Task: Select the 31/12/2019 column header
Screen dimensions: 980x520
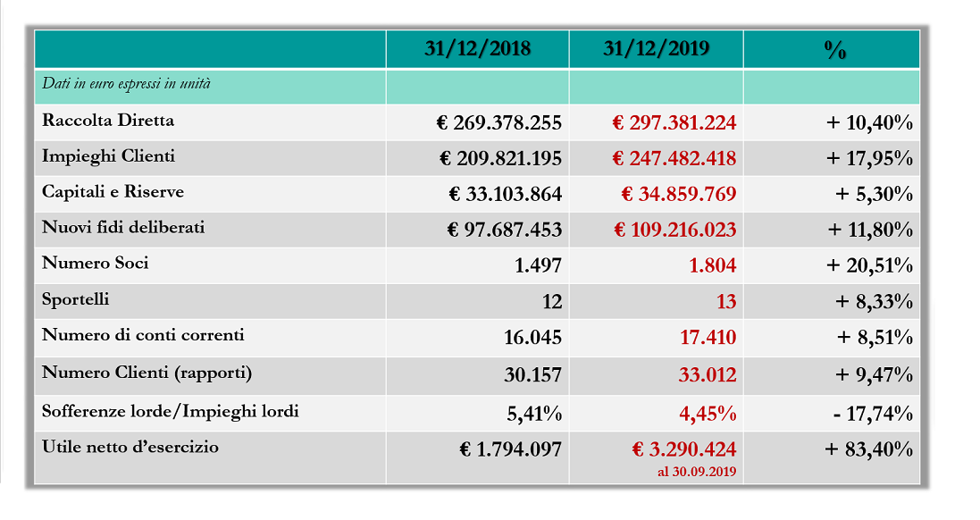Action: click(x=657, y=48)
